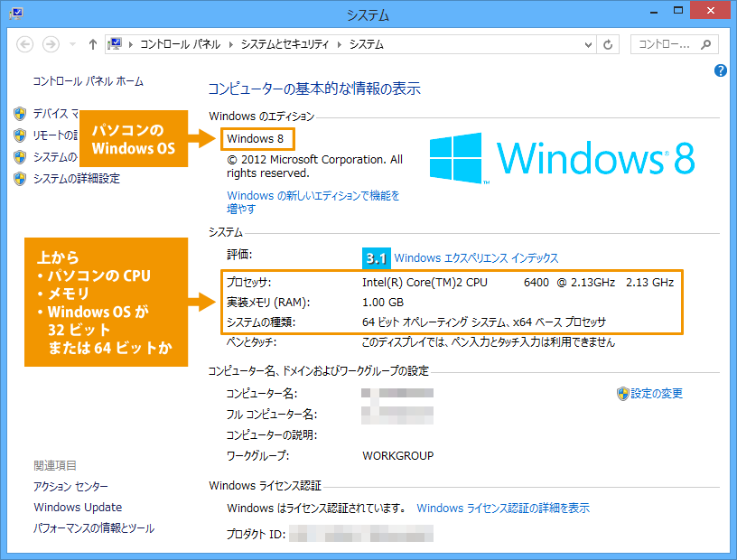Open Windows の新しいエディションで機能を増やす link
This screenshot has width=737, height=560.
313,201
